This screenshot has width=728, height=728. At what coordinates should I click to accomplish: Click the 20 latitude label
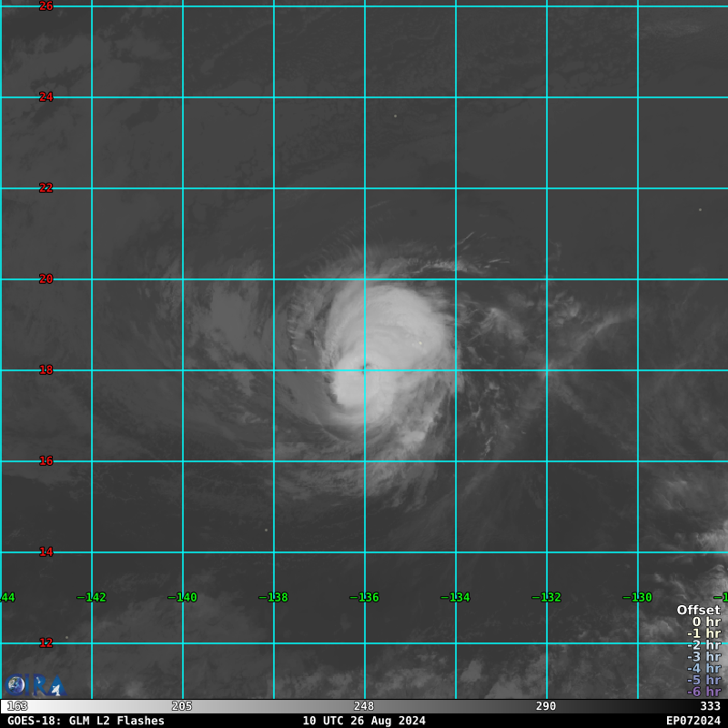[x=45, y=279]
